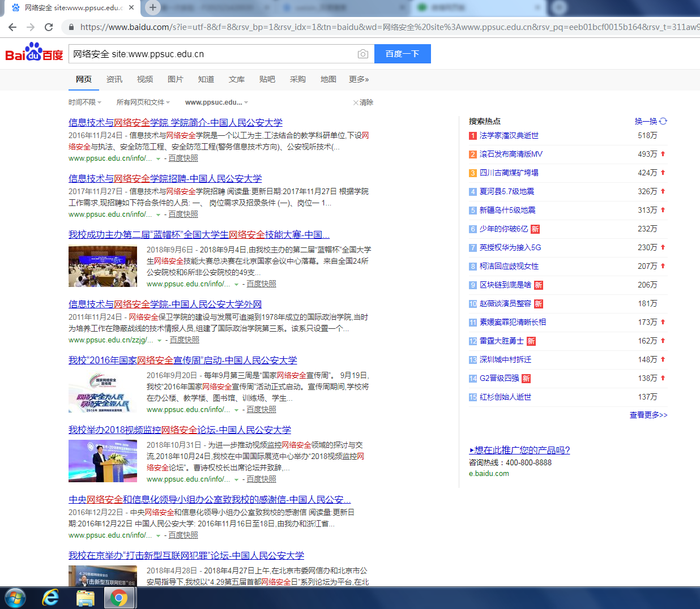Open 百度快照 for 学院简介 result
Screen dimensions: 700x609
183,158
